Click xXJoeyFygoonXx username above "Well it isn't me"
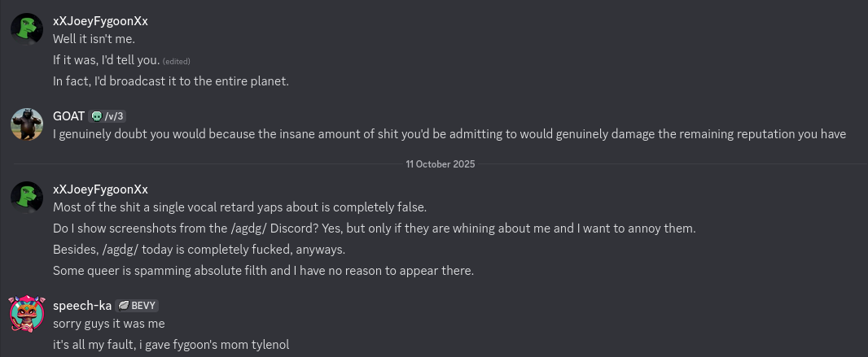The image size is (868, 357). click(100, 20)
